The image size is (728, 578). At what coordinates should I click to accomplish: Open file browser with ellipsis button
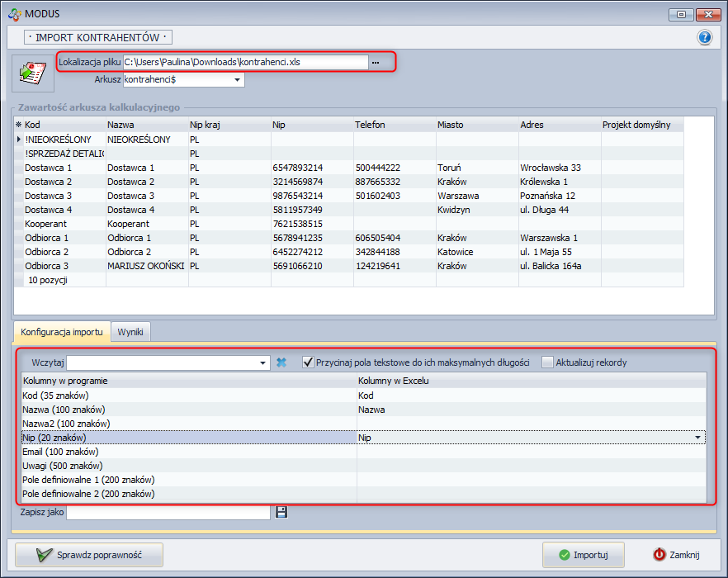pos(376,62)
